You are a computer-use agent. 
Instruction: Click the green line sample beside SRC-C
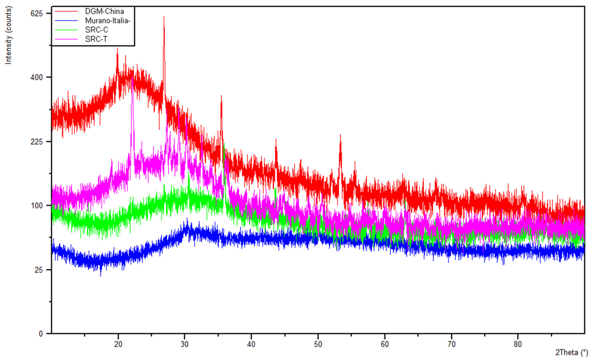pyautogui.click(x=66, y=30)
